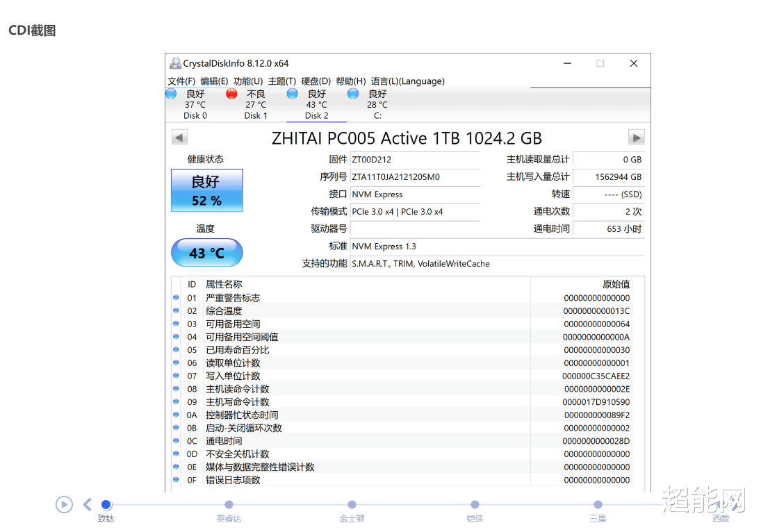Viewport: 761px width, 532px height.
Task: Select Disk 1 tab marked 不良
Action: (256, 104)
